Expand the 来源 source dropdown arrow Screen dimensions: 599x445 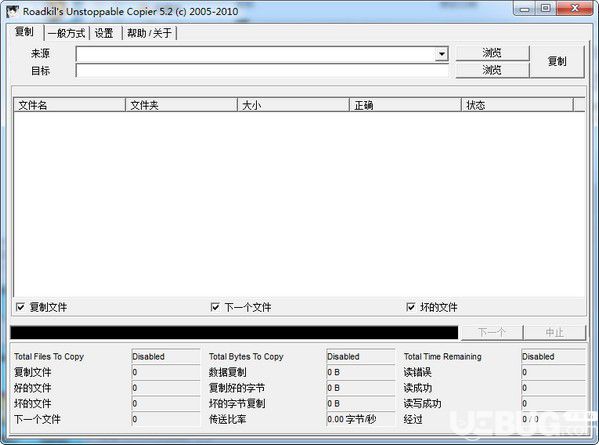pos(442,54)
